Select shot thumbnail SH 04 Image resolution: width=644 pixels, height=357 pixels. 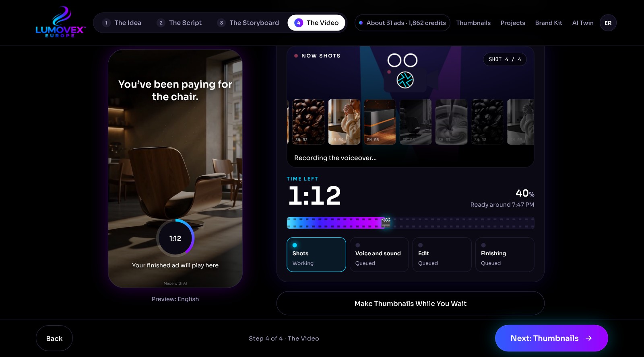click(x=344, y=122)
